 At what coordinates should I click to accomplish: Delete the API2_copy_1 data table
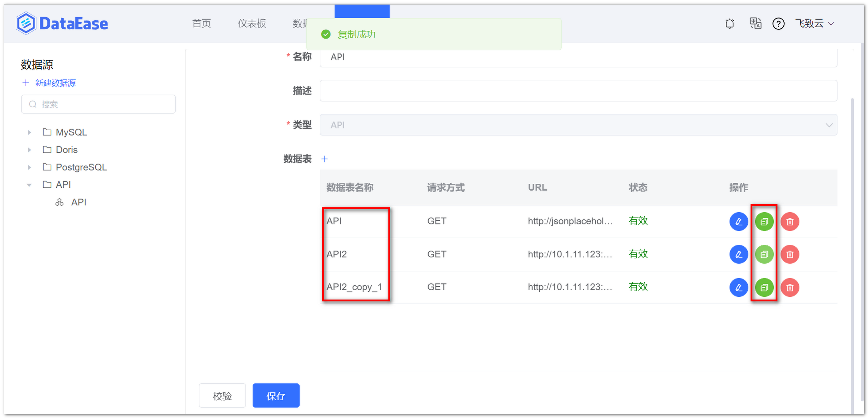790,287
